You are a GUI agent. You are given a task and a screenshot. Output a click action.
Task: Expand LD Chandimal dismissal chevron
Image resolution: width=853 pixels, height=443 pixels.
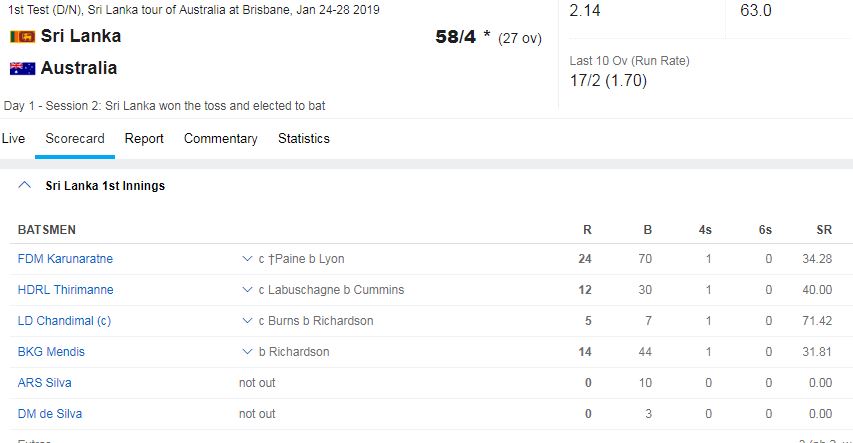click(x=247, y=321)
